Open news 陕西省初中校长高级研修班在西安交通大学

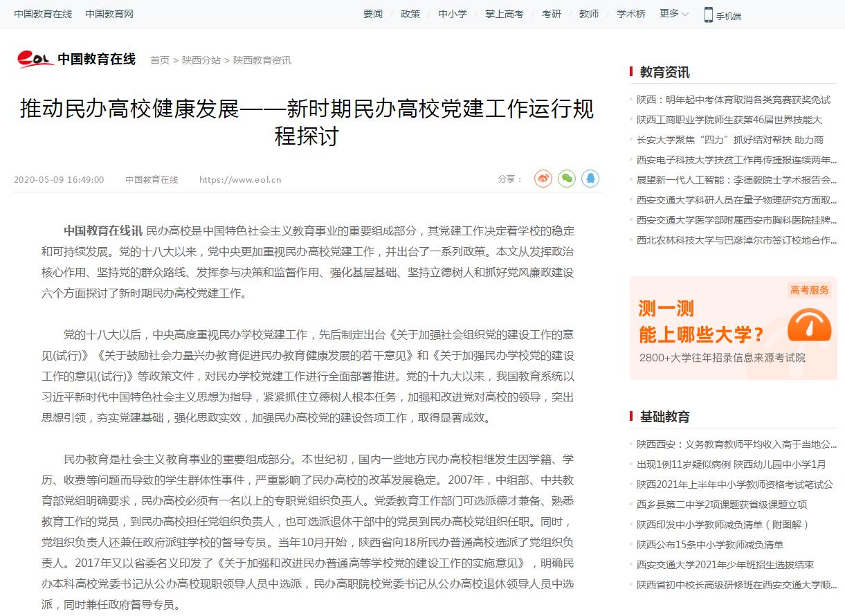(737, 585)
